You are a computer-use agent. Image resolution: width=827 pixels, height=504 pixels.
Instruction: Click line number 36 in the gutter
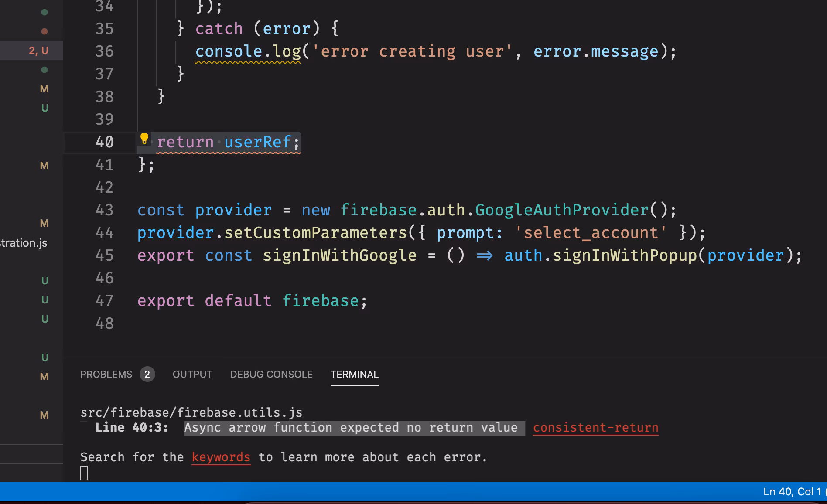[x=105, y=51]
